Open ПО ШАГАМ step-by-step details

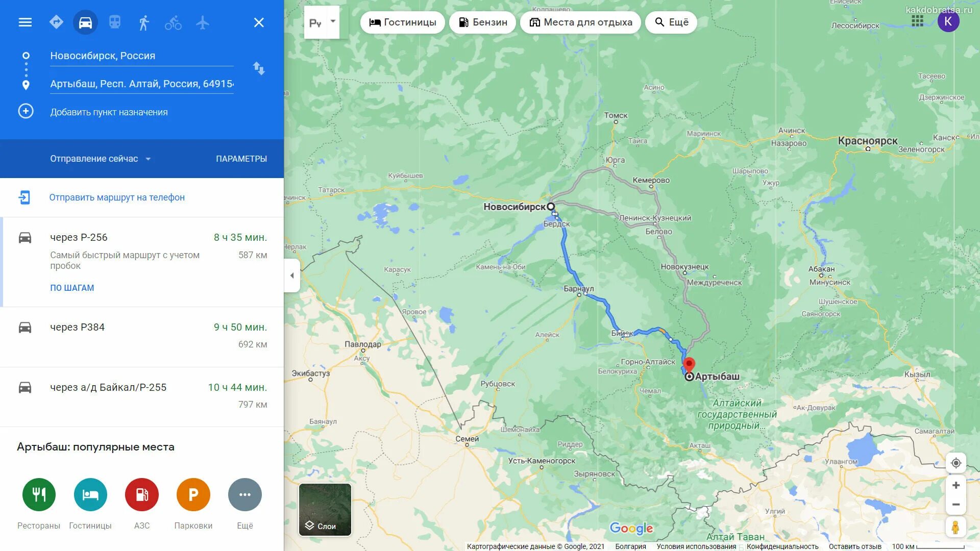tap(72, 288)
